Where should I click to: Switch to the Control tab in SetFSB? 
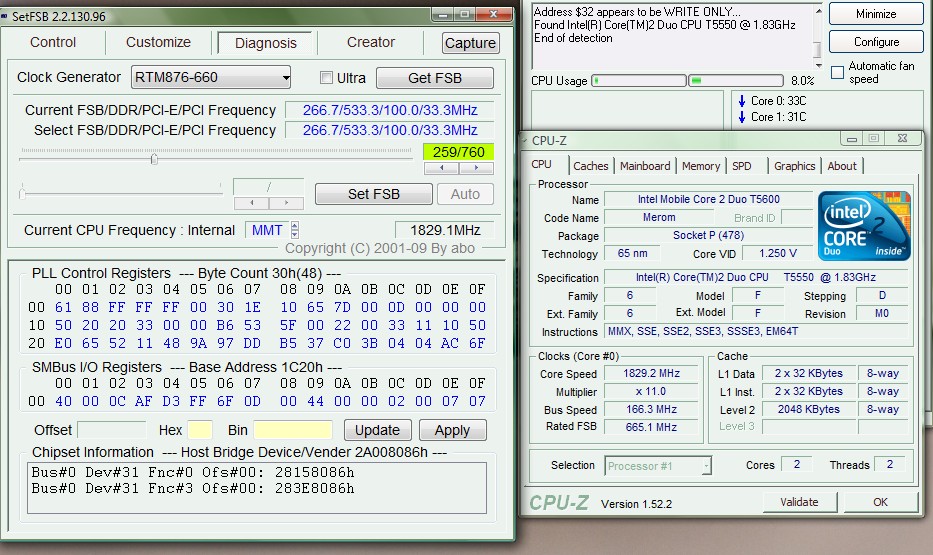pyautogui.click(x=53, y=42)
